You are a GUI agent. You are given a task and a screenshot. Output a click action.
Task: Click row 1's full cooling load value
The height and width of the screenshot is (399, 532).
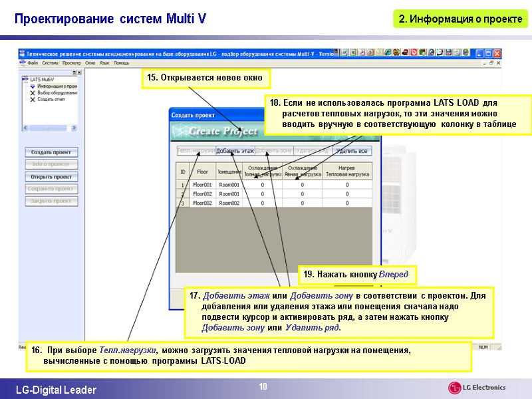pyautogui.click(x=262, y=185)
